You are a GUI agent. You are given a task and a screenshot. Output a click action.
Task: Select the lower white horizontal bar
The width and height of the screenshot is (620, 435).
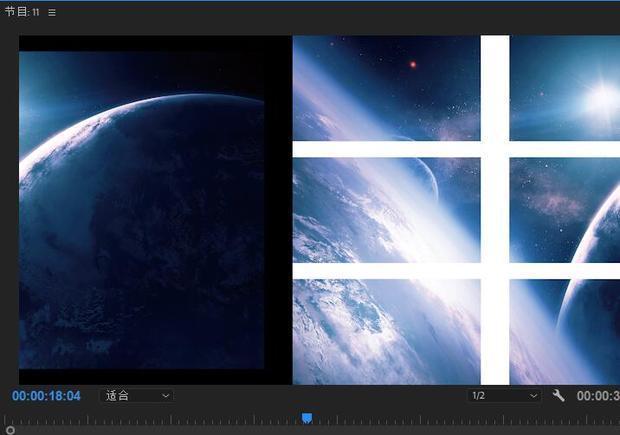(x=386, y=271)
